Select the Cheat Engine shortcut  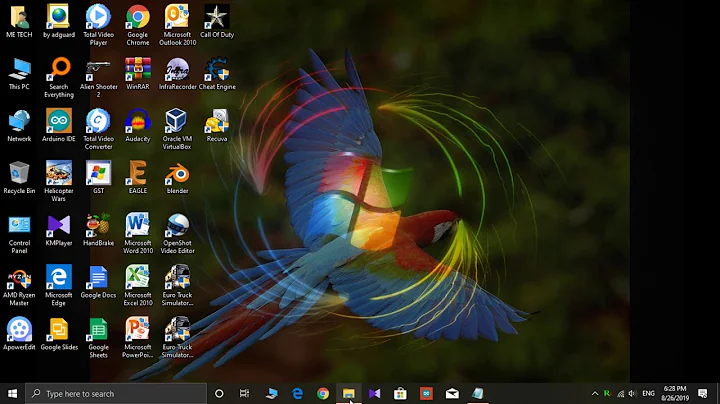point(217,73)
